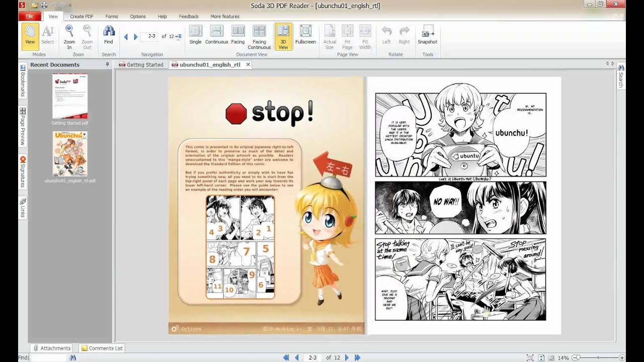
Task: Go to previous page in ribbon Navigation
Action: pos(126,37)
